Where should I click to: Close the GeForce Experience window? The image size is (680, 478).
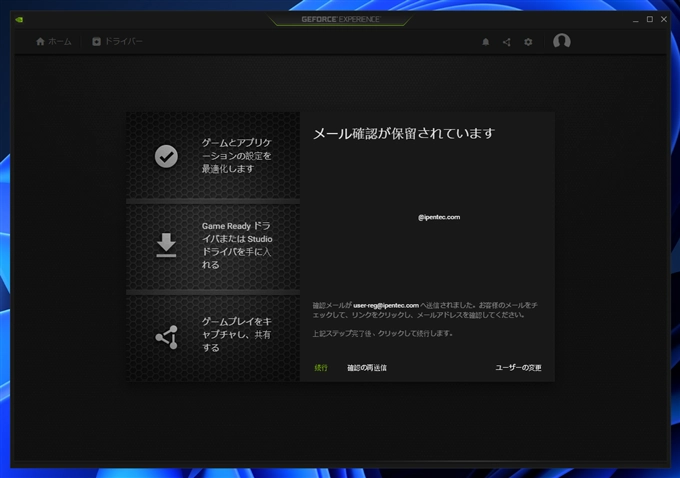pos(664,19)
